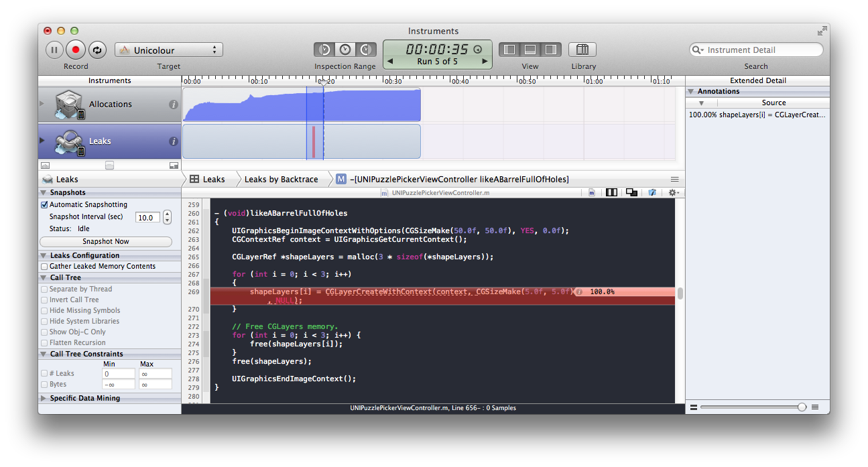The image size is (868, 467).
Task: Open info for Allocations instrument
Action: pos(173,105)
